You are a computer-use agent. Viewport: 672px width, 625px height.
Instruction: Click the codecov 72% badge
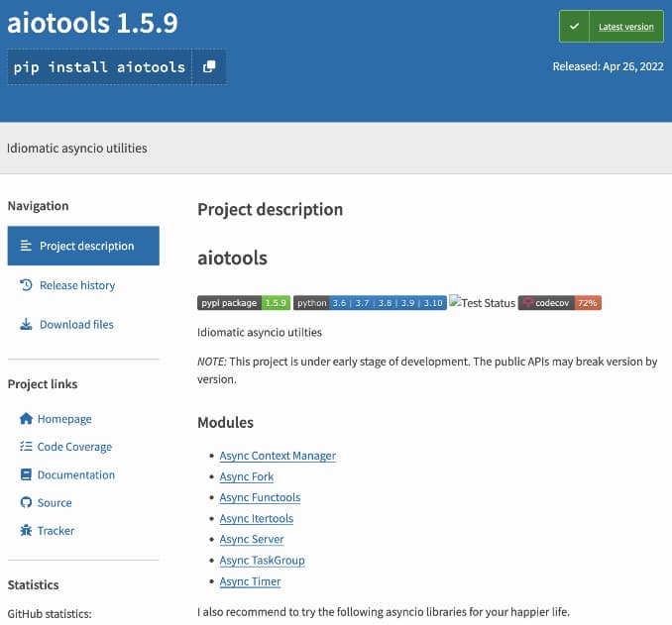(x=560, y=303)
